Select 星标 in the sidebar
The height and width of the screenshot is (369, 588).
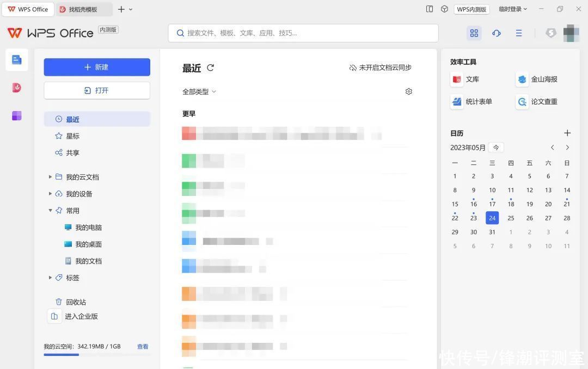pyautogui.click(x=97, y=136)
